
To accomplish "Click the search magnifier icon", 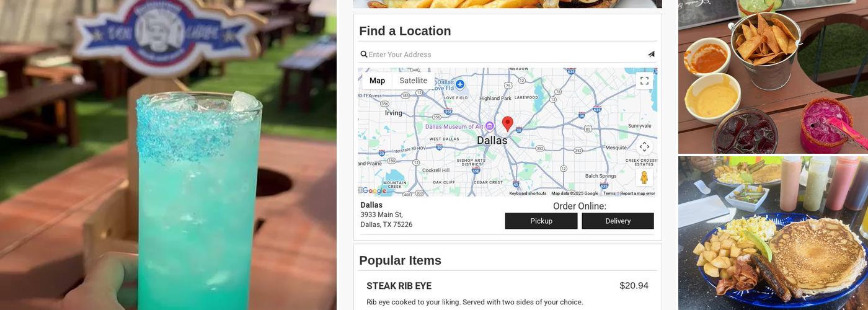I will point(364,55).
